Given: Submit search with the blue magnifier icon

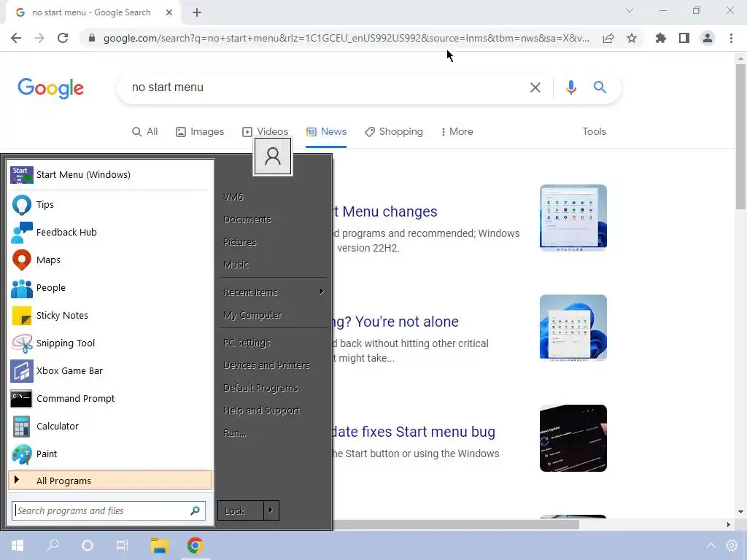Looking at the screenshot, I should (x=600, y=87).
